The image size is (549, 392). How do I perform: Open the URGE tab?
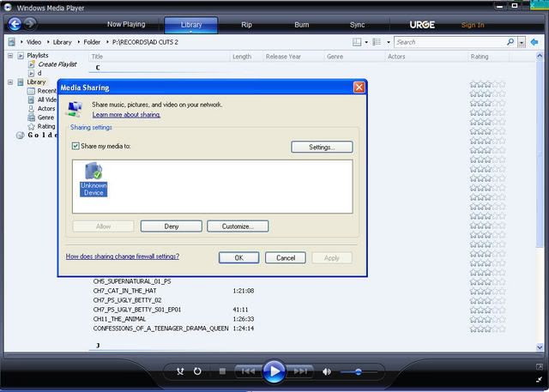coord(422,25)
